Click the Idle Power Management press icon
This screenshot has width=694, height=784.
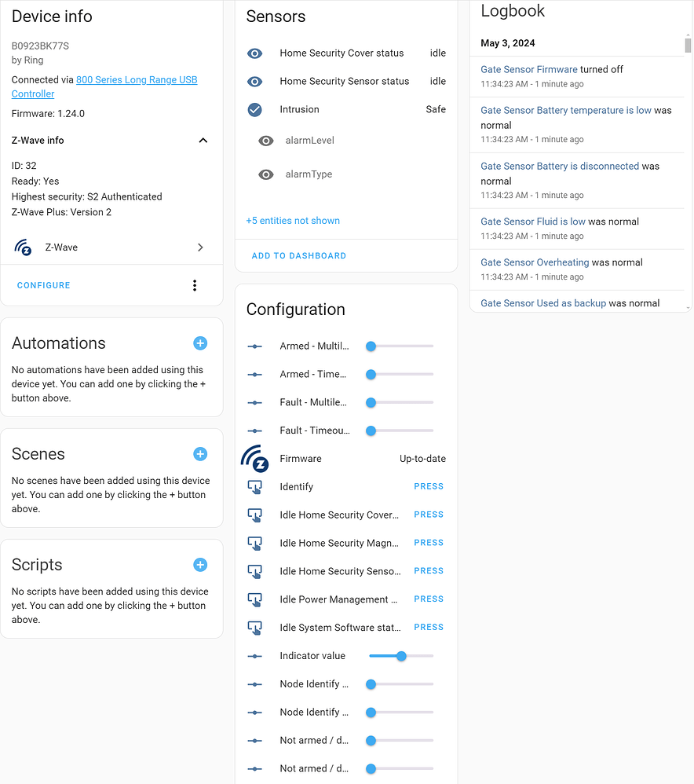click(254, 599)
